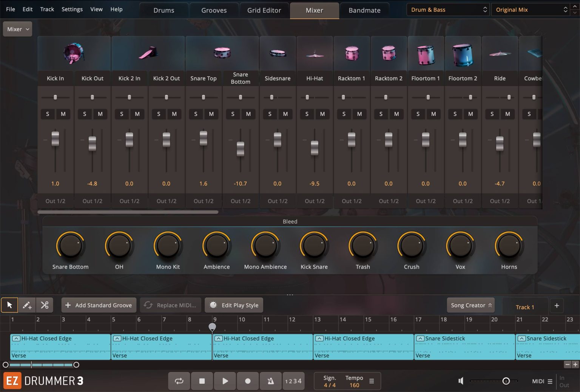Open the Original Mix preset dropdown
The image size is (580, 392).
tap(531, 10)
